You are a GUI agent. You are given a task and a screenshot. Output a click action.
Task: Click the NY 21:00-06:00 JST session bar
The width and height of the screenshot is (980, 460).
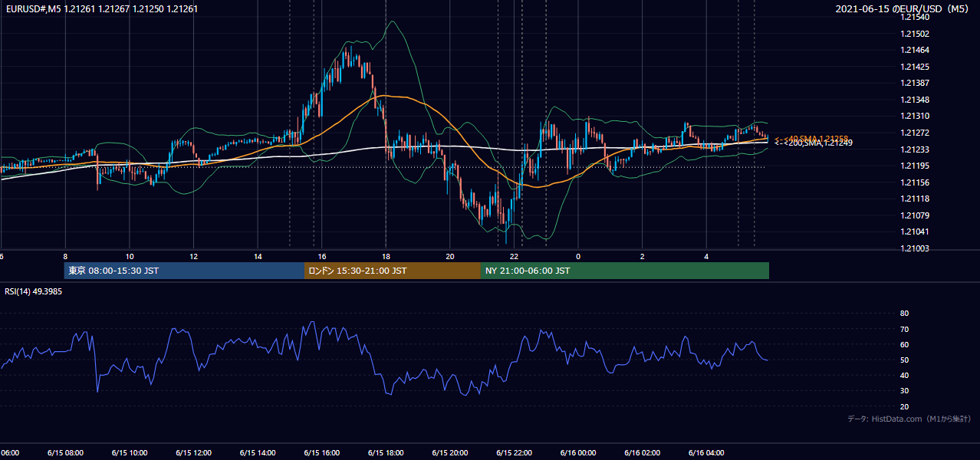click(x=625, y=271)
